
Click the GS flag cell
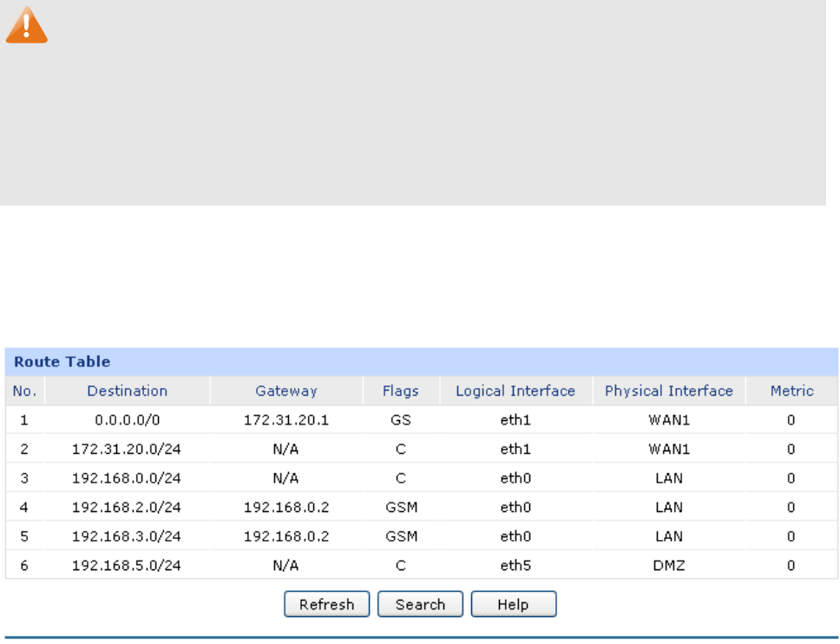[401, 420]
